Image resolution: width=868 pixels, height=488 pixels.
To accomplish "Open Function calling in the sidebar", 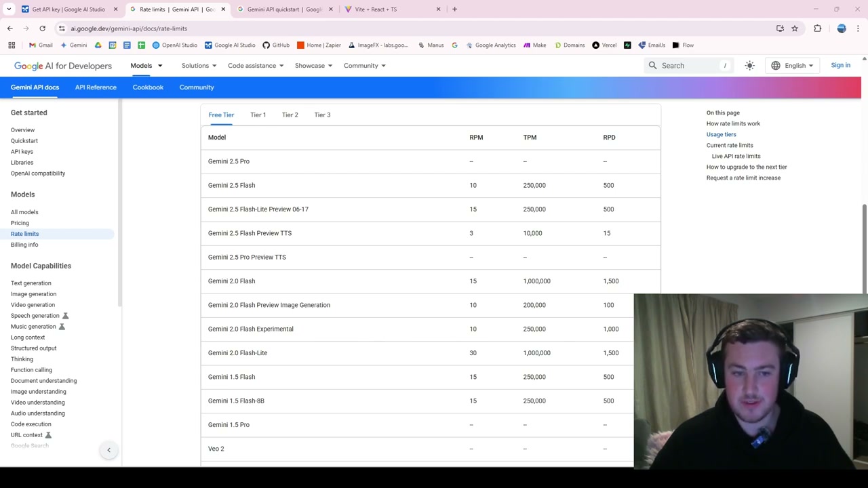I will click(x=31, y=370).
